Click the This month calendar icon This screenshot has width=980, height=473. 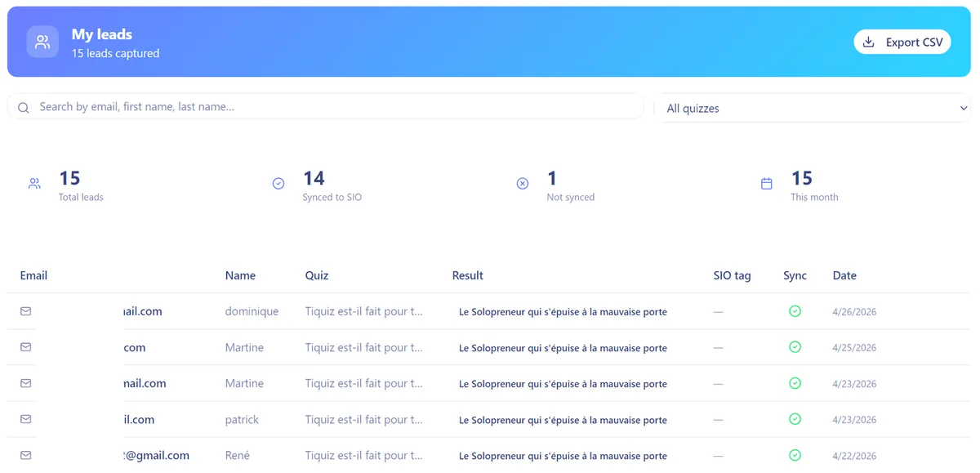click(x=767, y=184)
